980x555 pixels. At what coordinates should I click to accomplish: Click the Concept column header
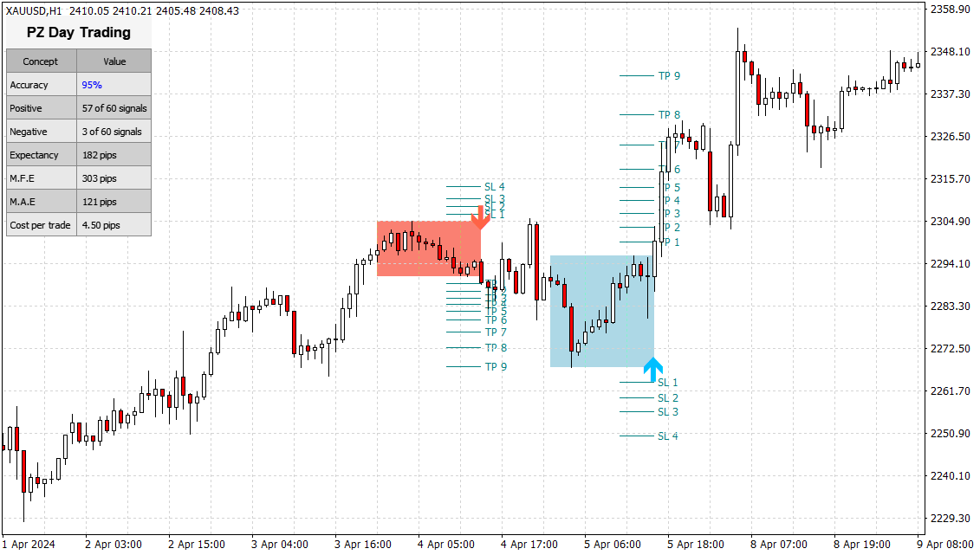point(42,61)
